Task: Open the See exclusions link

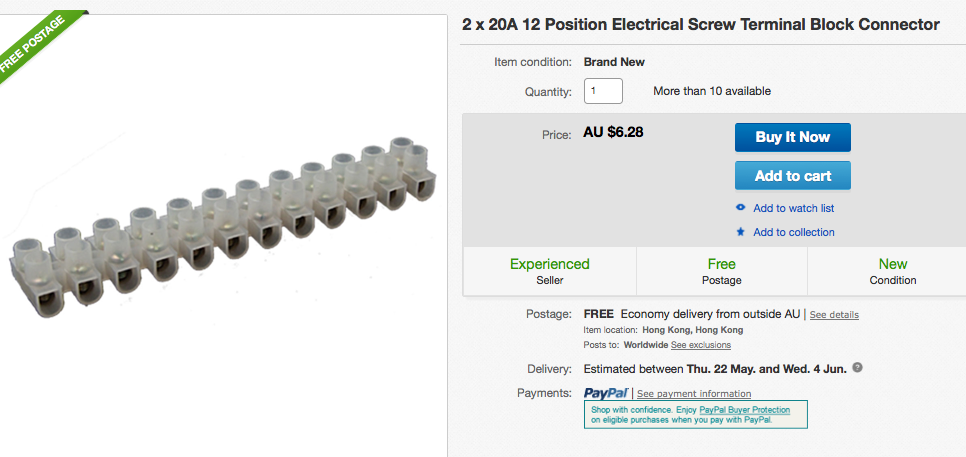Action: pos(700,345)
